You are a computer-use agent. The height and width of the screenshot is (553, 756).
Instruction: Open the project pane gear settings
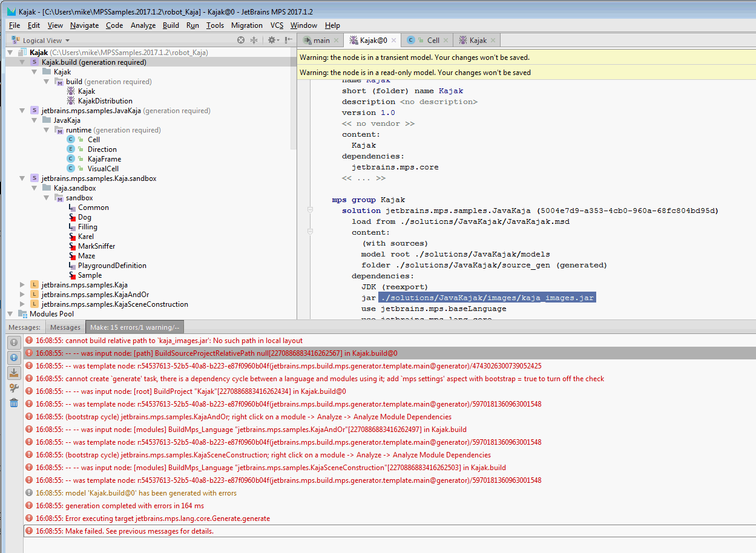(x=272, y=41)
